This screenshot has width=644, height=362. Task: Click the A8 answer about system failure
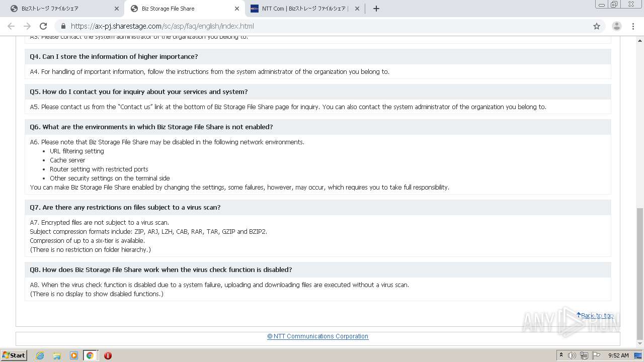coord(219,285)
